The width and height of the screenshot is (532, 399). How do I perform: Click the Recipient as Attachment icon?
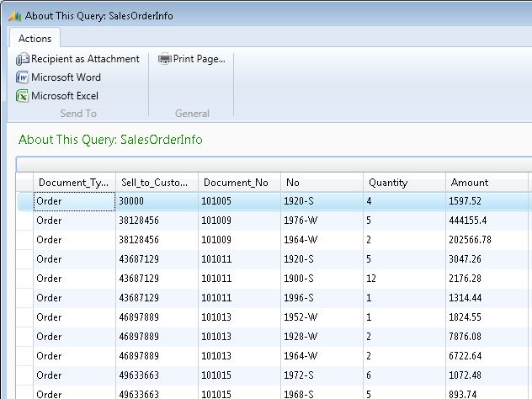pyautogui.click(x=22, y=59)
